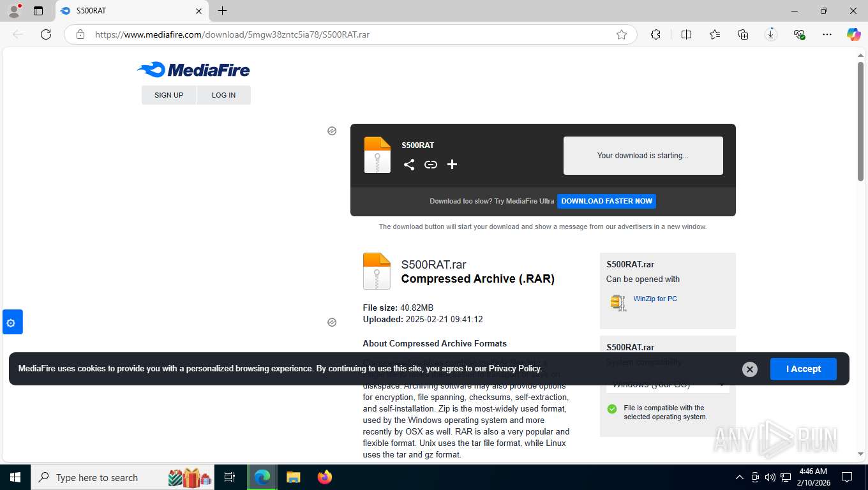Image resolution: width=868 pixels, height=490 pixels.
Task: Open the Favorites list
Action: (x=715, y=34)
